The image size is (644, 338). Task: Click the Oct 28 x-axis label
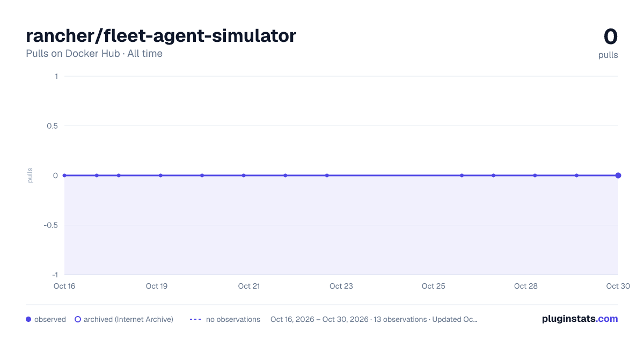click(x=526, y=286)
